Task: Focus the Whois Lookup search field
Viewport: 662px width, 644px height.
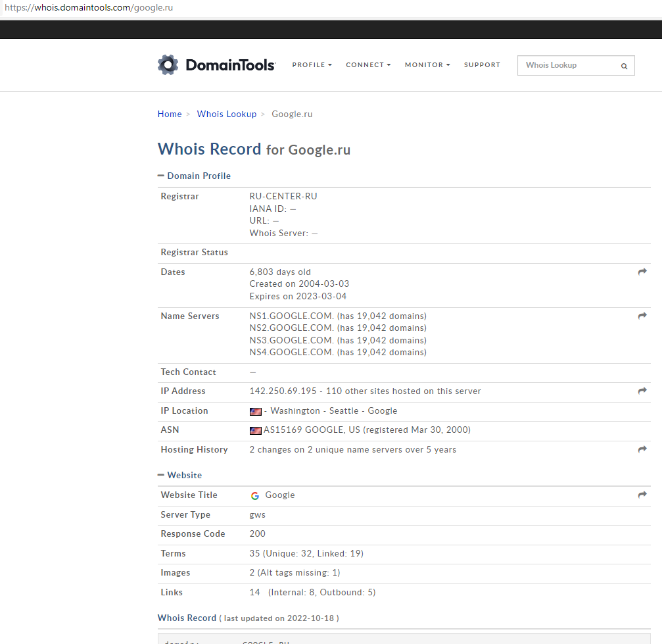Action: [576, 66]
